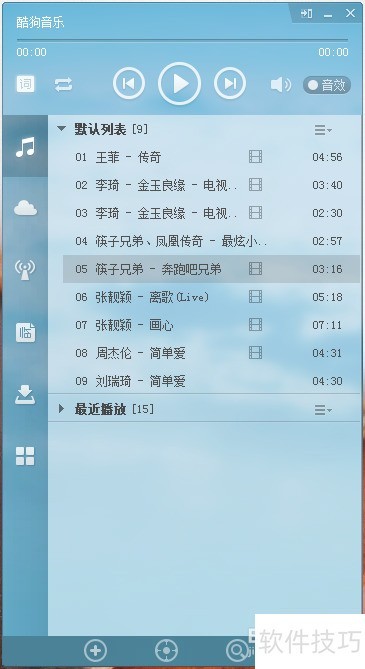Collapse the 默认列表 playlist triangle

61,128
